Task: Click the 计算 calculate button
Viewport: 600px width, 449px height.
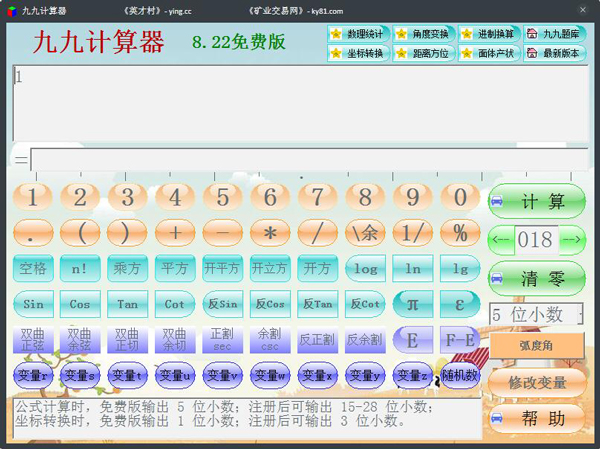Action: [x=537, y=201]
